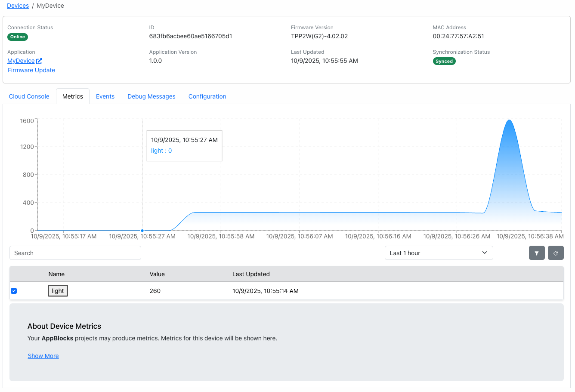Switch to the Events tab
This screenshot has width=575, height=392.
pyautogui.click(x=105, y=96)
